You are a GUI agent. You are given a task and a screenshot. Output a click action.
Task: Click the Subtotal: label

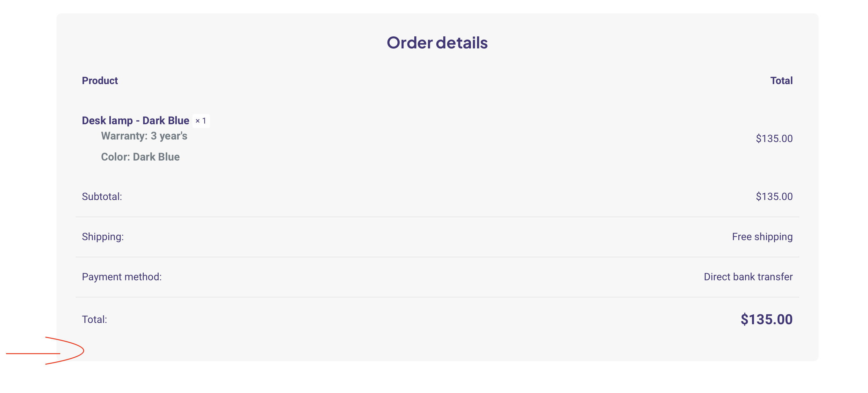(x=102, y=197)
